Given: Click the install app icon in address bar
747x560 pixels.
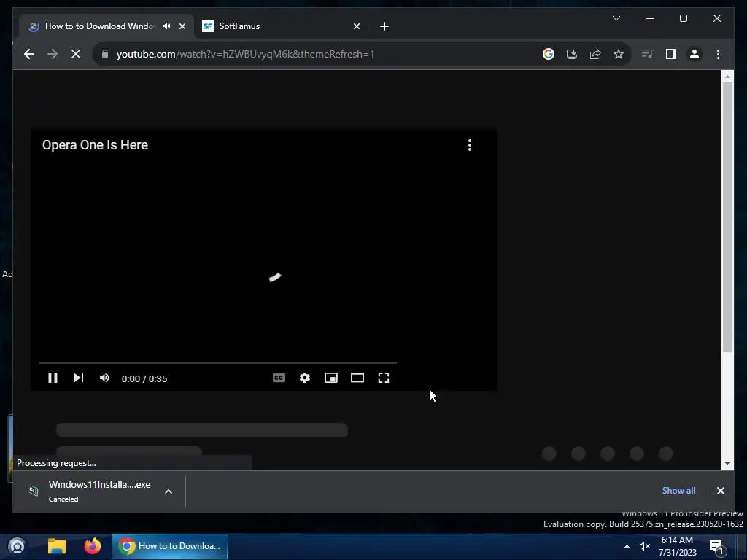Looking at the screenshot, I should pos(572,54).
